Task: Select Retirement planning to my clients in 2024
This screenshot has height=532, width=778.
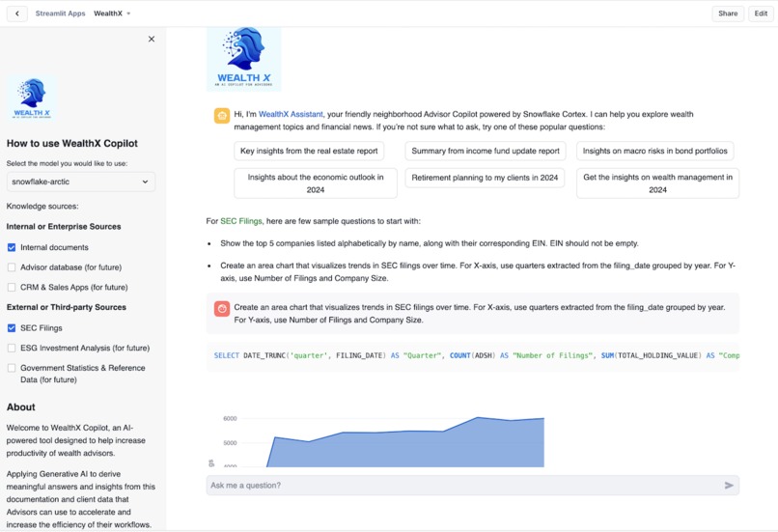Action: point(485,178)
